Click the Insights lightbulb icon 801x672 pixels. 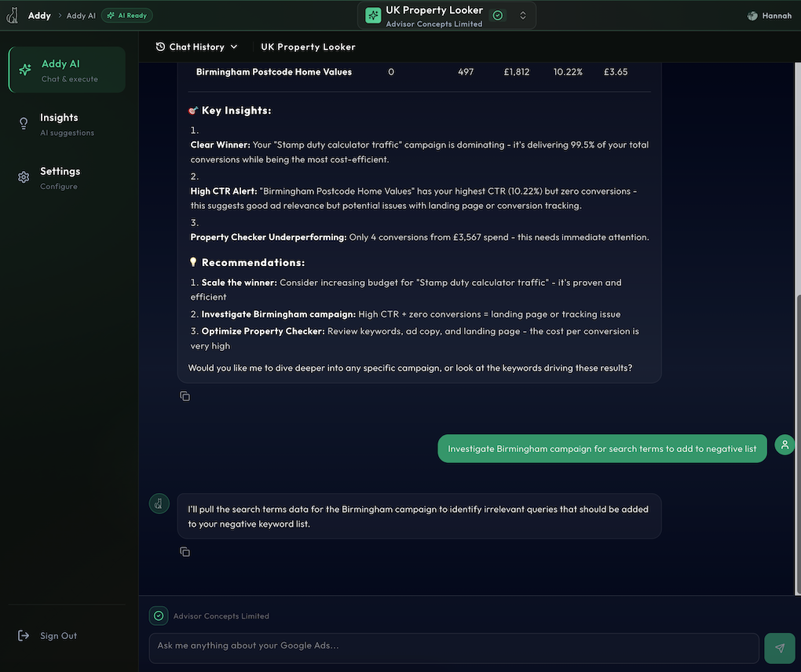(24, 123)
